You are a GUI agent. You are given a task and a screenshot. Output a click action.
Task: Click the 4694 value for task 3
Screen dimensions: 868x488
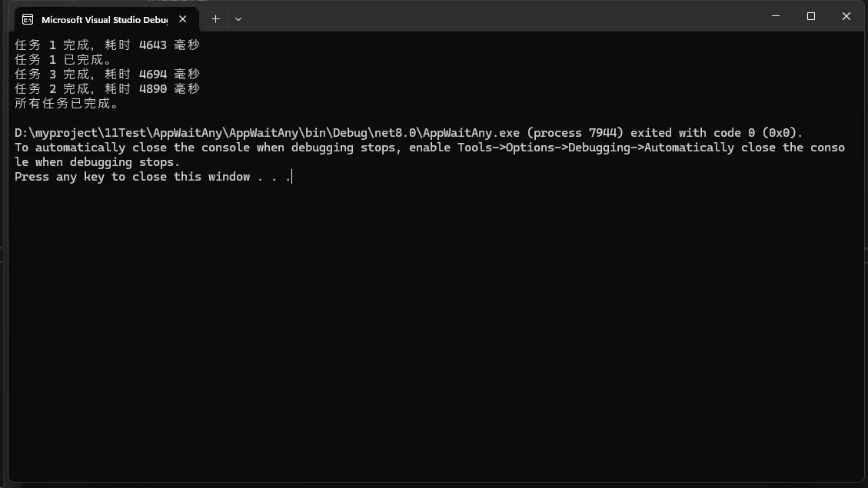tap(152, 75)
